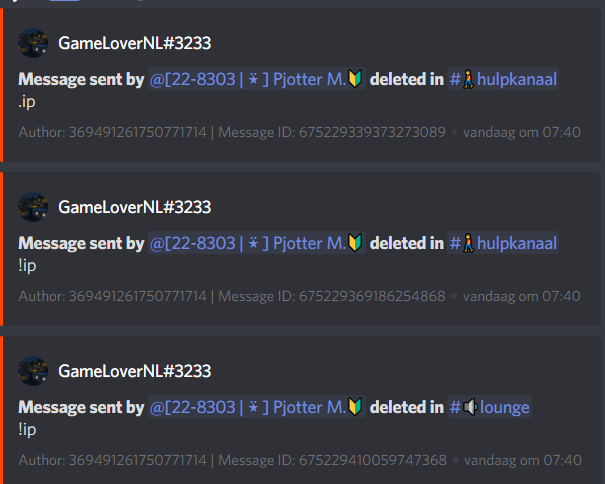This screenshot has height=484, width=605.
Task: Open Pjotter M. mention in third log
Action: [x=257, y=407]
